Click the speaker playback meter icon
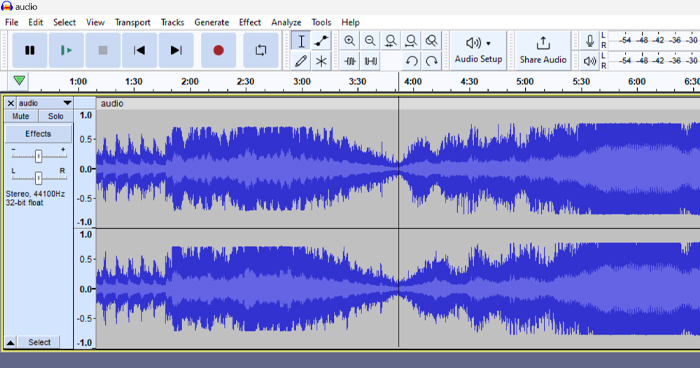This screenshot has width=700, height=368. (590, 61)
